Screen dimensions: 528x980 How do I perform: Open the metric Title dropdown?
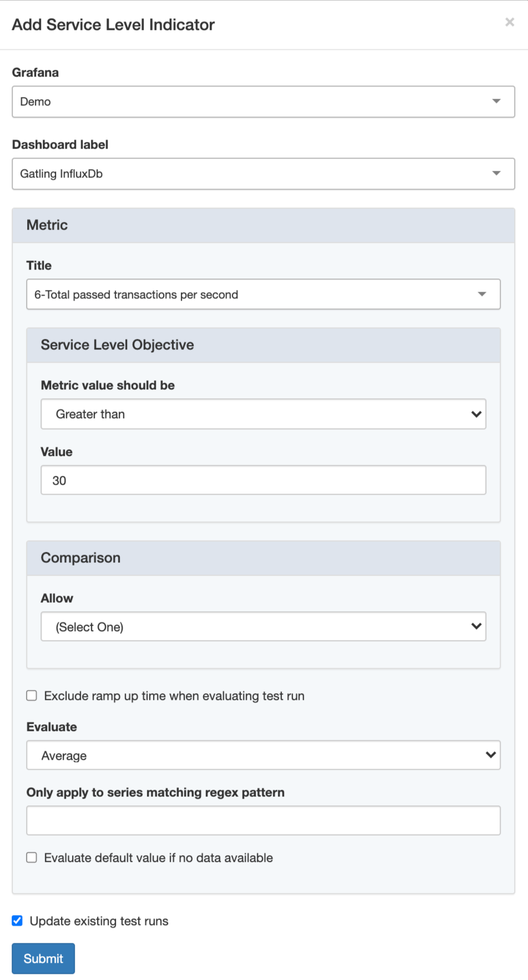(250, 294)
